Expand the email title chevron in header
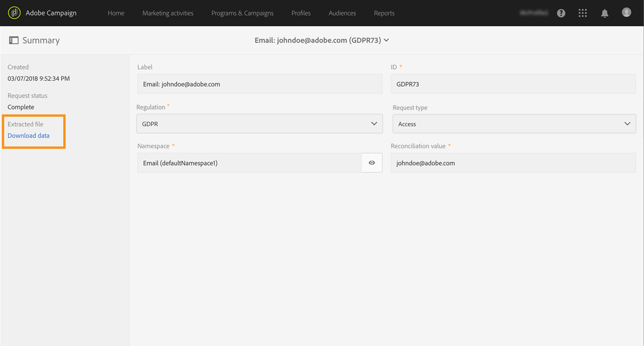The width and height of the screenshot is (644, 346). point(387,40)
